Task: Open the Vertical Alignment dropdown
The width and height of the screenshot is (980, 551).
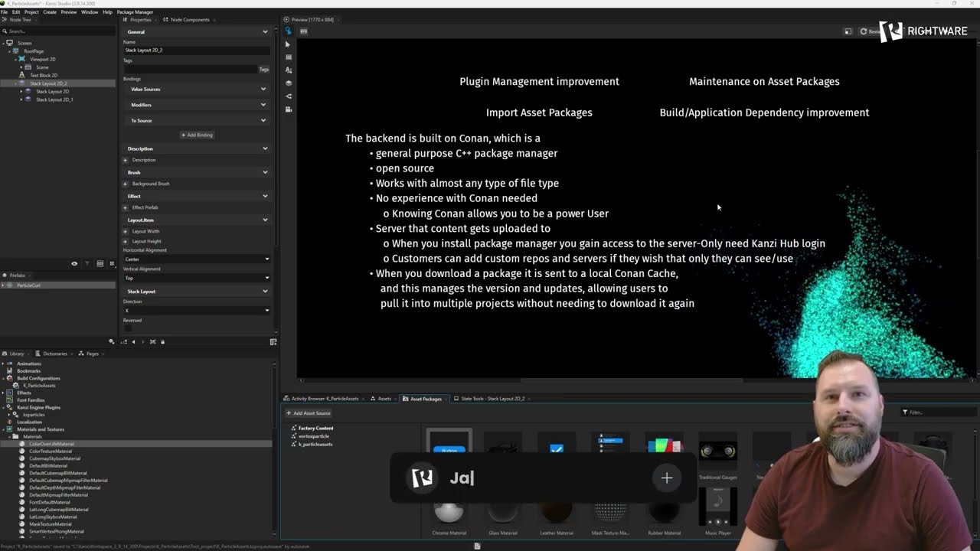Action: tap(197, 278)
